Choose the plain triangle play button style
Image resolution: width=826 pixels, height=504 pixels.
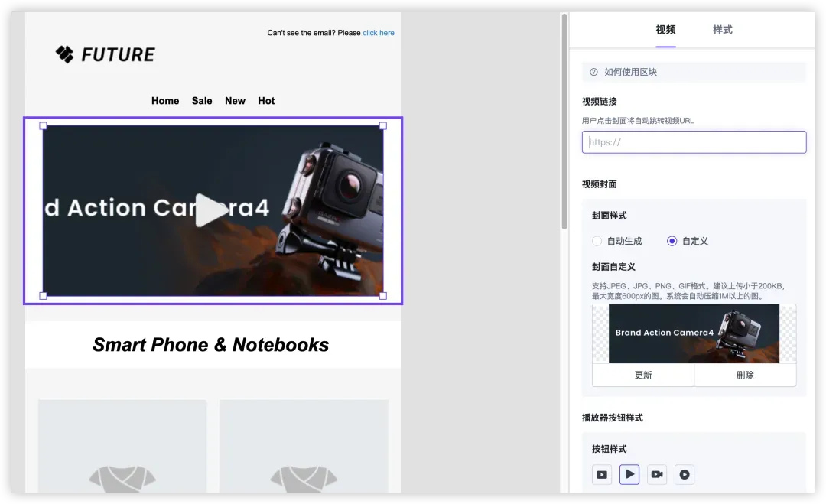[629, 474]
